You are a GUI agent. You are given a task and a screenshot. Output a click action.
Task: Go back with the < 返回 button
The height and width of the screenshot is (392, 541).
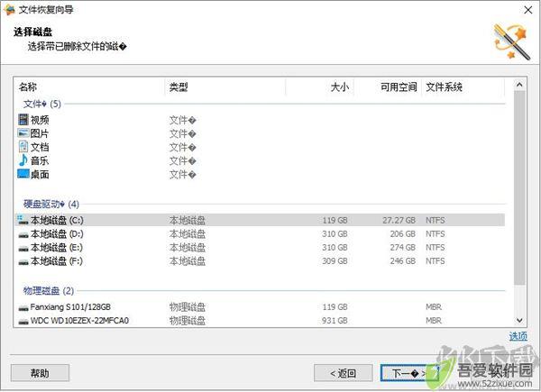343,373
